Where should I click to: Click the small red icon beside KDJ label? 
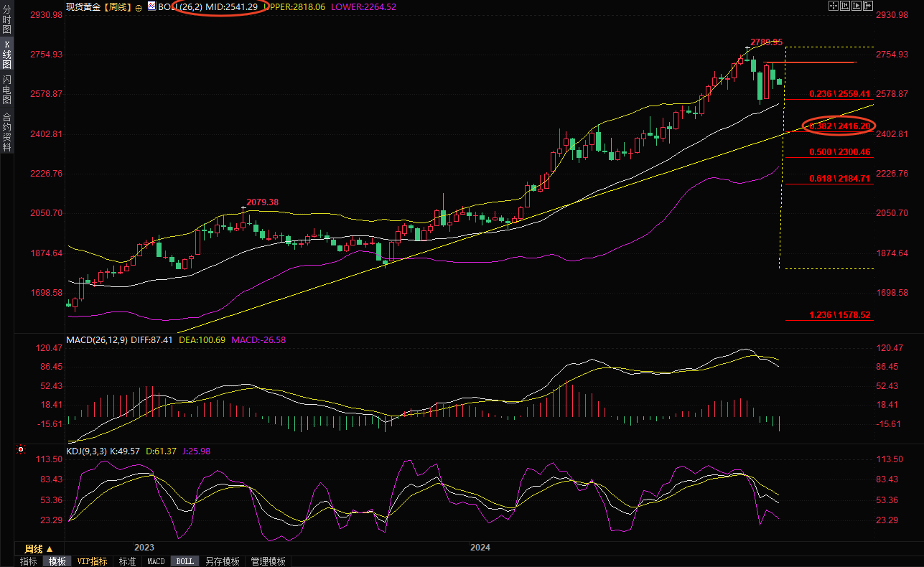pos(20,451)
